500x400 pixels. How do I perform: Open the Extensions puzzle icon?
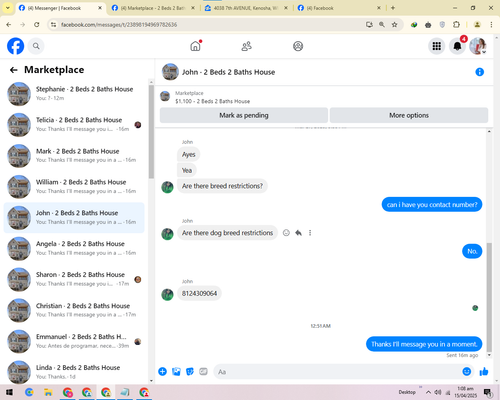click(456, 25)
